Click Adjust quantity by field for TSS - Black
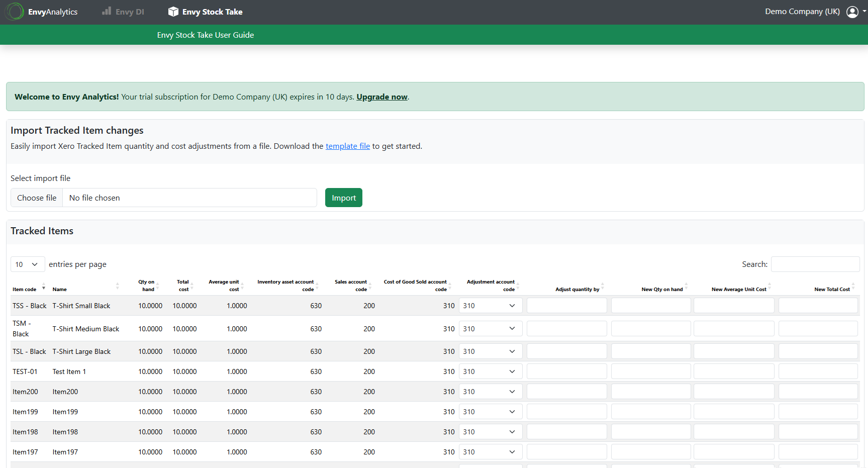This screenshot has height=468, width=868. [x=567, y=306]
